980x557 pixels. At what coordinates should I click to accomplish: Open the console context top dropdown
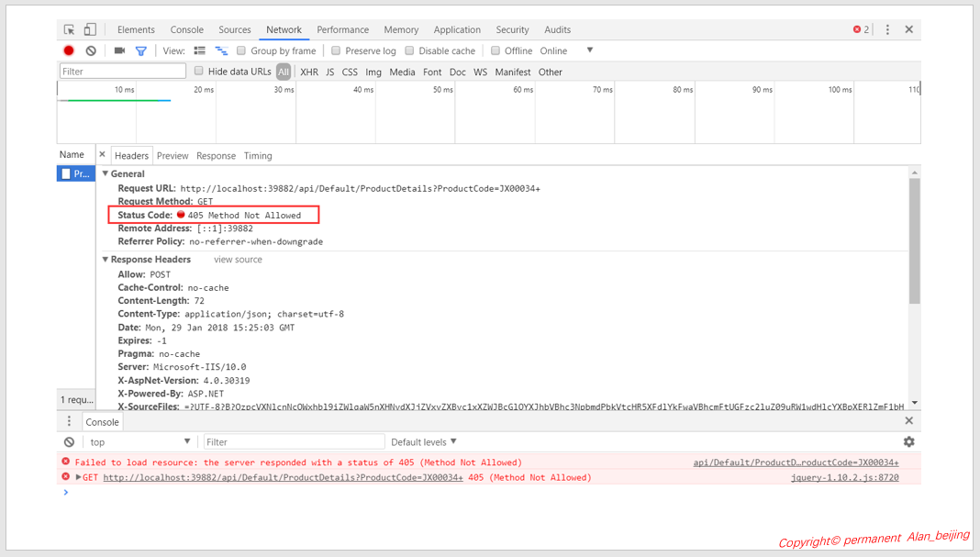click(139, 442)
